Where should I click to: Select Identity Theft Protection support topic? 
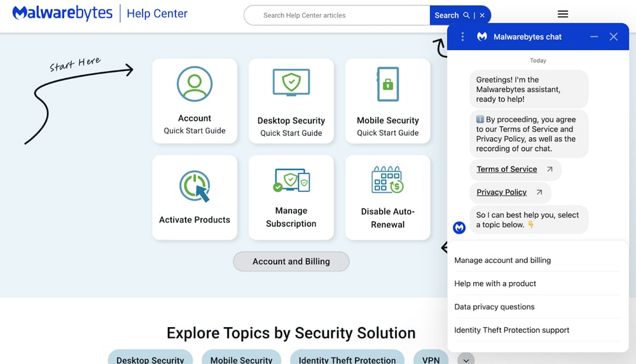511,330
